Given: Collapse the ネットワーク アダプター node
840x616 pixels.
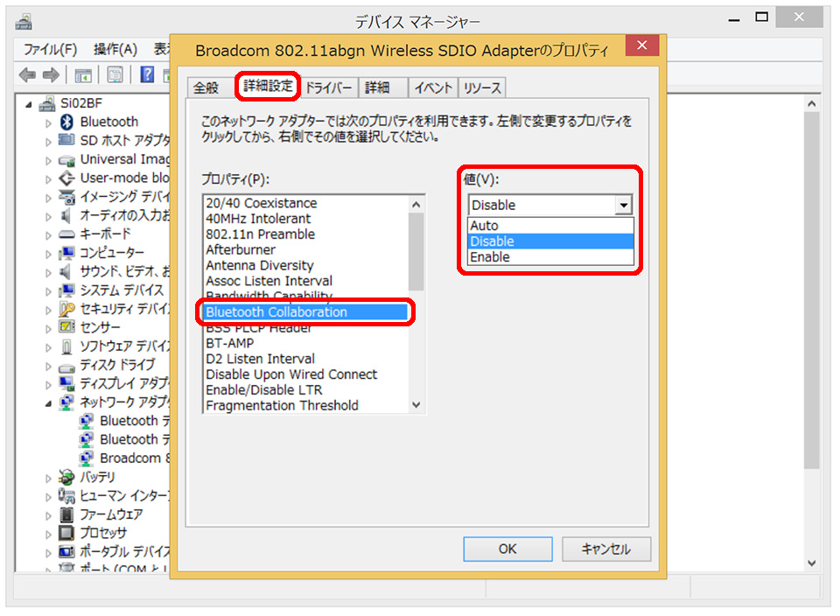Looking at the screenshot, I should [x=48, y=403].
